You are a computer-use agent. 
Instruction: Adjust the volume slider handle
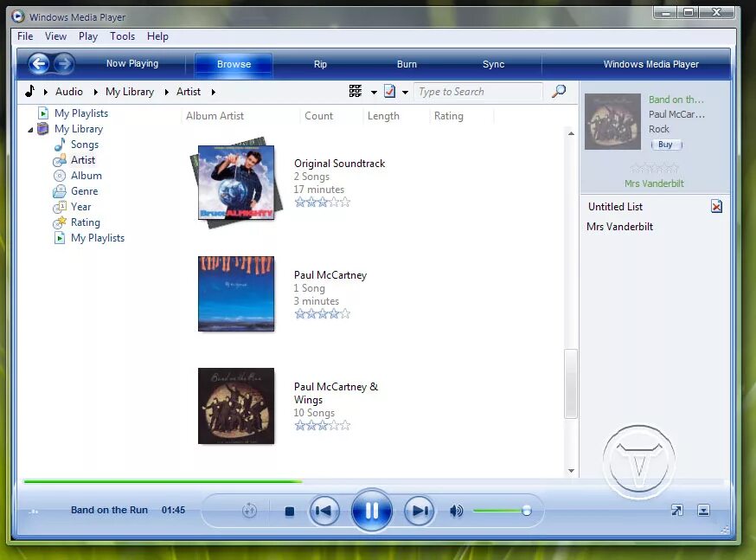coord(527,511)
